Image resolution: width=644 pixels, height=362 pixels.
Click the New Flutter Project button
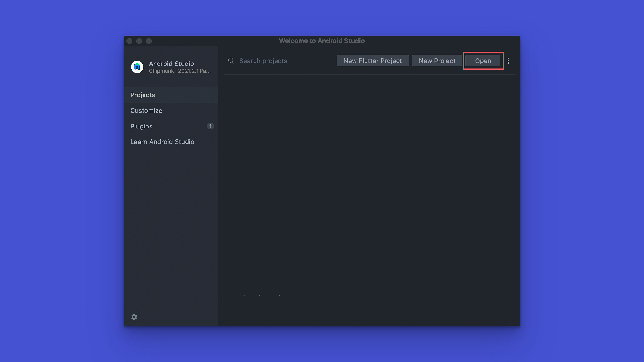point(373,61)
